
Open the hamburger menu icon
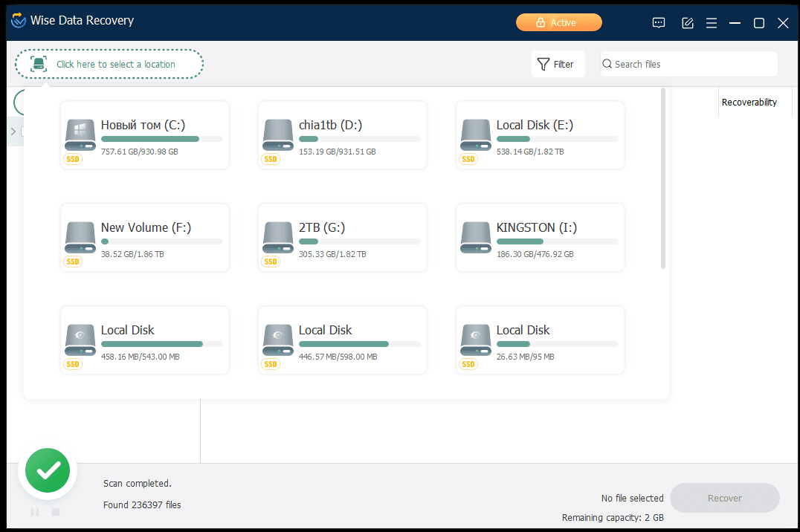pos(712,23)
